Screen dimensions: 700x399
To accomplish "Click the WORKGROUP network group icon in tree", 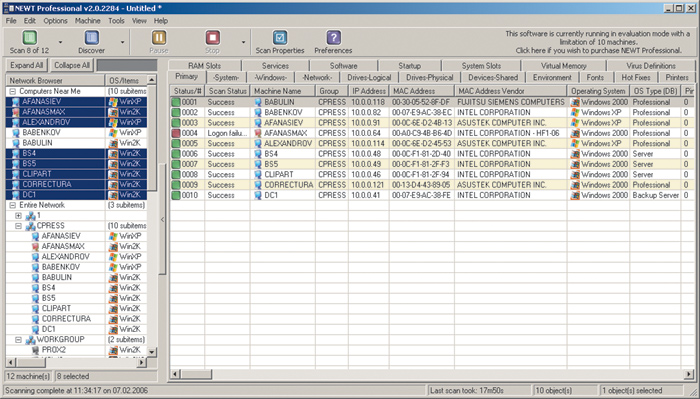I will pos(30,340).
